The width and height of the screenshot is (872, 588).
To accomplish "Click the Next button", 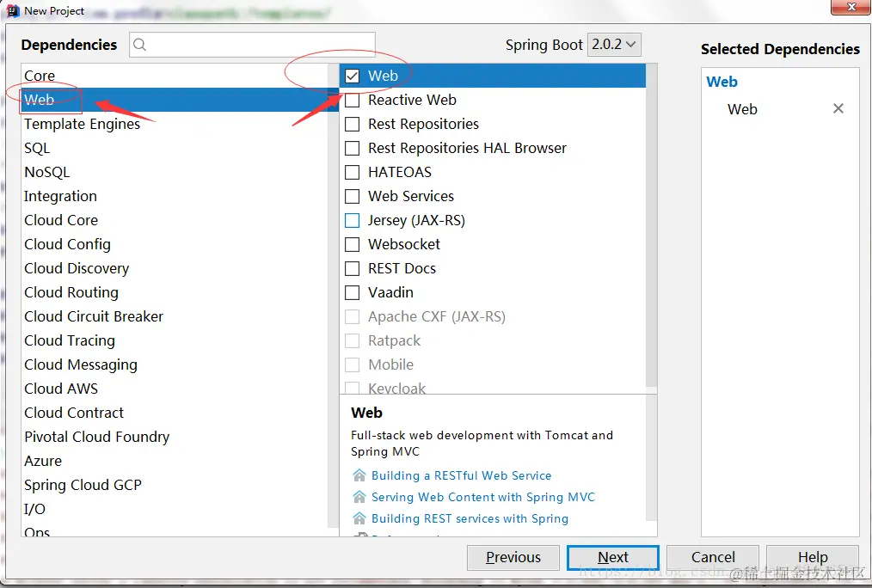I will [x=613, y=557].
